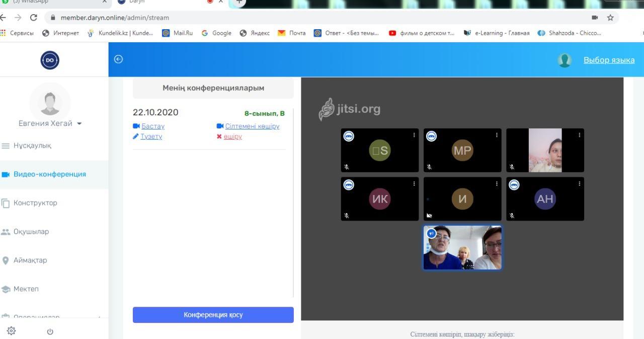The height and width of the screenshot is (339, 644).
Task: Click the moderator badge on the MP tile
Action: click(x=431, y=136)
